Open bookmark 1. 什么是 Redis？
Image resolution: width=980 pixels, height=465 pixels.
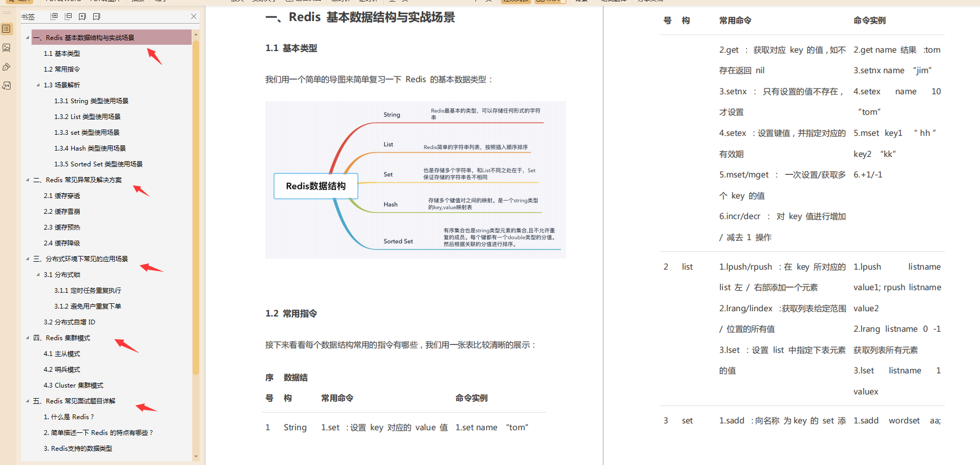(68, 417)
